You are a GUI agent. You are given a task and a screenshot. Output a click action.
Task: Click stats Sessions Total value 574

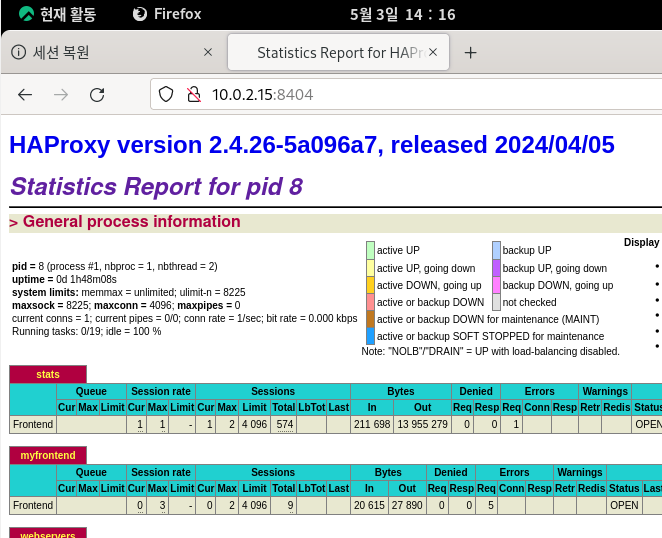click(x=285, y=424)
